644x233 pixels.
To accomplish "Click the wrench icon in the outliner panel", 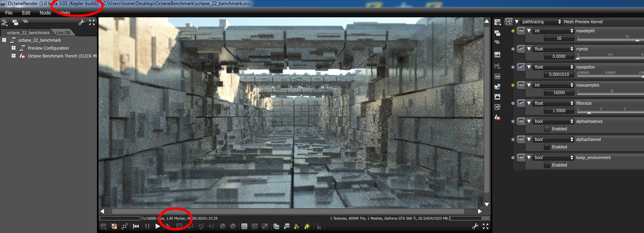I will 82,22.
